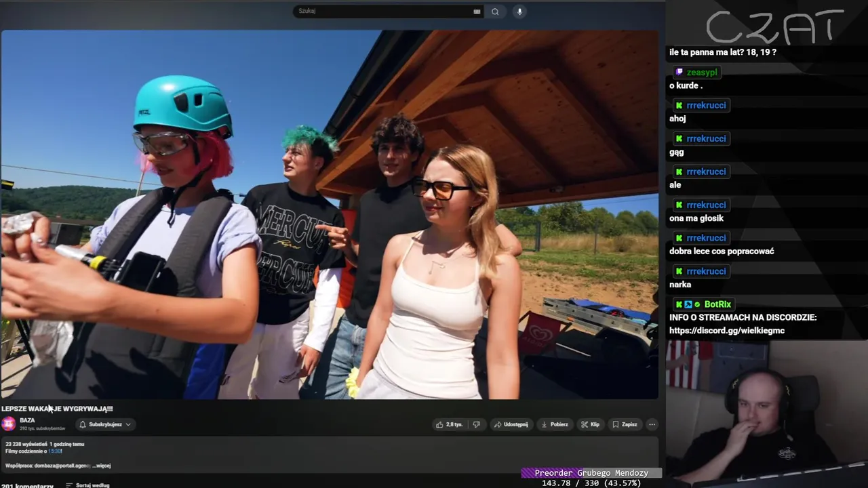The height and width of the screenshot is (488, 868).
Task: Click the chat message 'ile ta panna ma lat? 18, 19 ?'
Action: tap(723, 52)
